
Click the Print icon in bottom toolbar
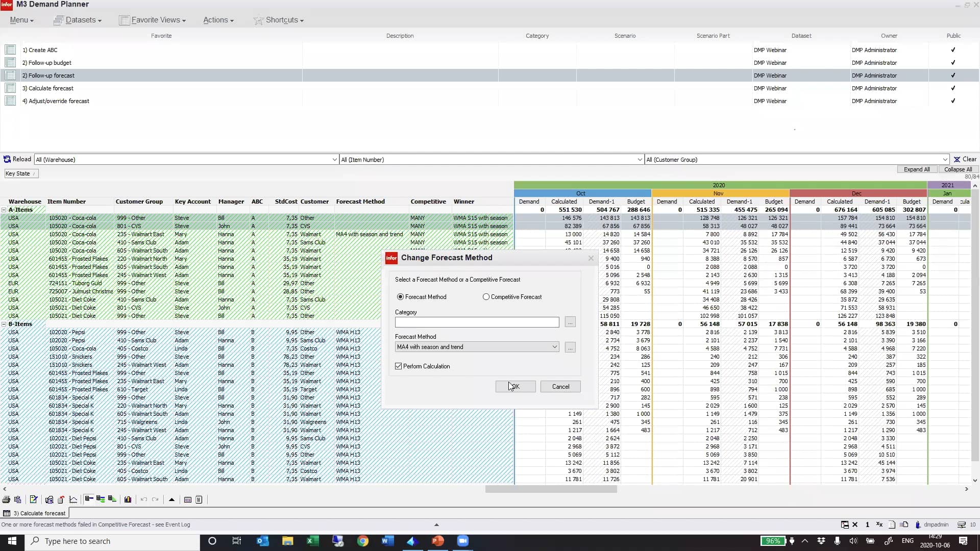pyautogui.click(x=7, y=500)
